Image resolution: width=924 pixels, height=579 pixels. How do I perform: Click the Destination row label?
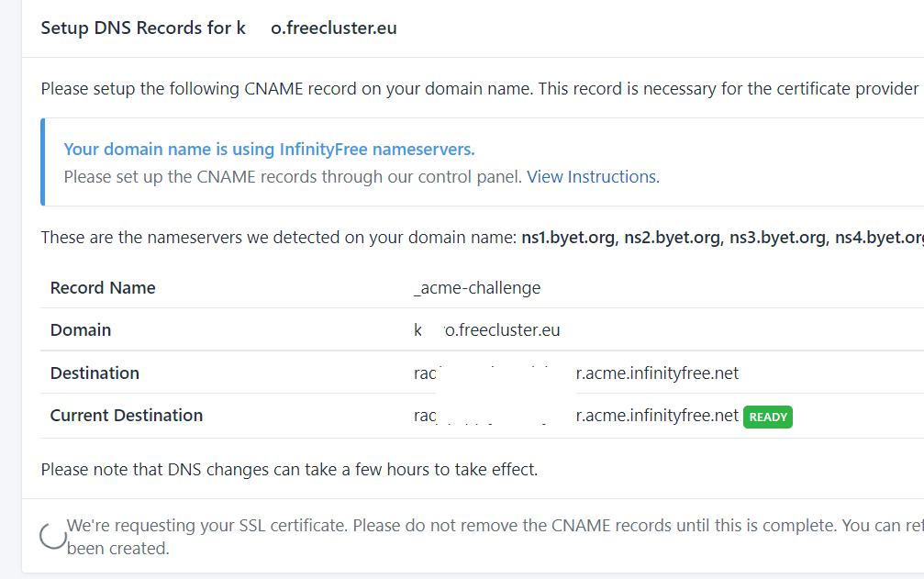[95, 373]
